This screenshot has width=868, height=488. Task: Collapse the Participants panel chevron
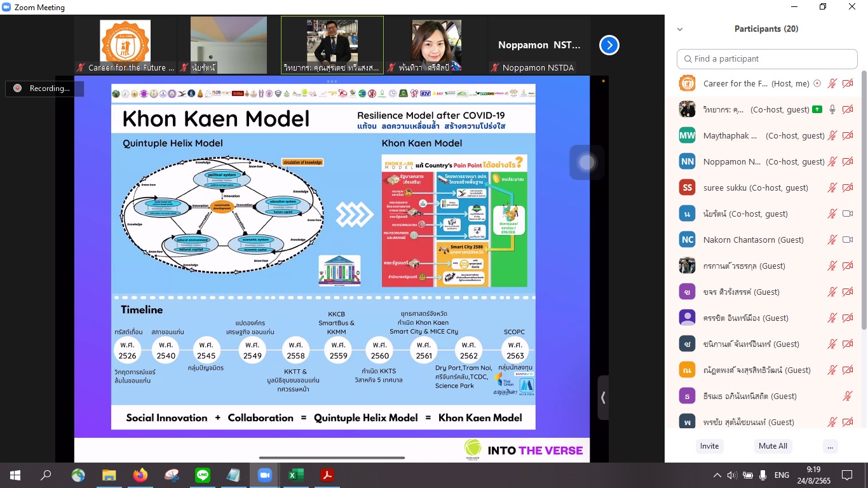click(x=680, y=29)
